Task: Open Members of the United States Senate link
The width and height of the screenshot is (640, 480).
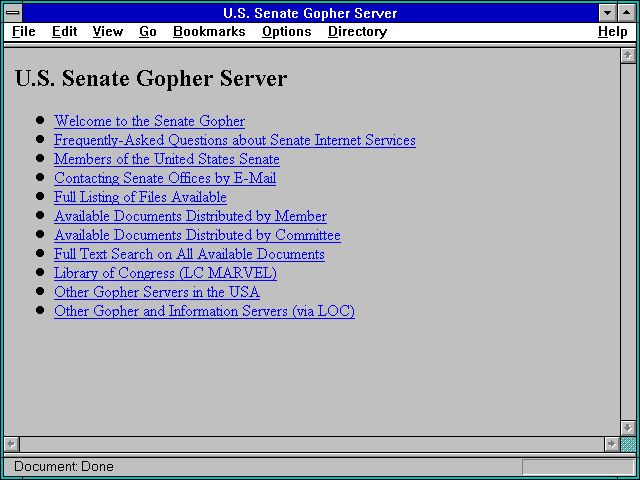Action: coord(167,159)
